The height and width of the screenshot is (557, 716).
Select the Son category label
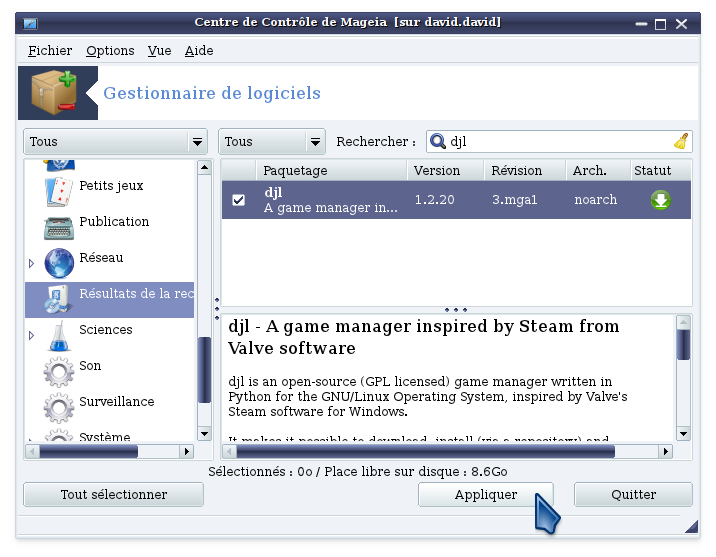click(90, 366)
